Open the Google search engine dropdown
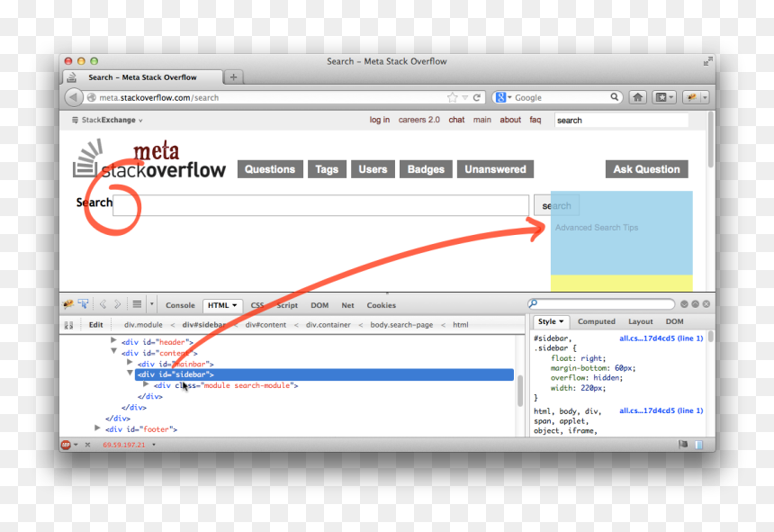Image resolution: width=774 pixels, height=532 pixels. tap(510, 97)
